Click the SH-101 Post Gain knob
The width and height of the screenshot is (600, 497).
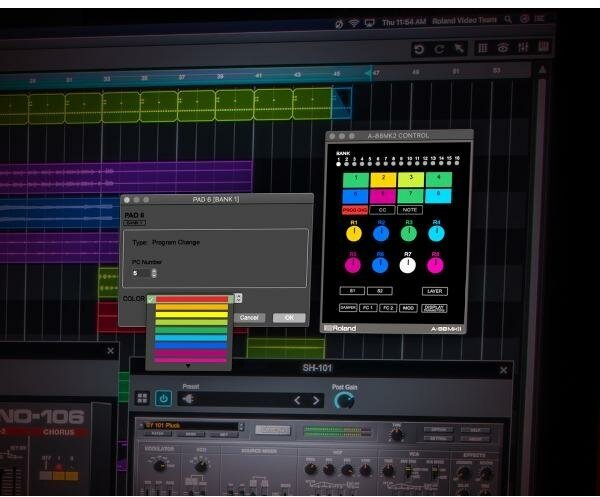(x=344, y=401)
